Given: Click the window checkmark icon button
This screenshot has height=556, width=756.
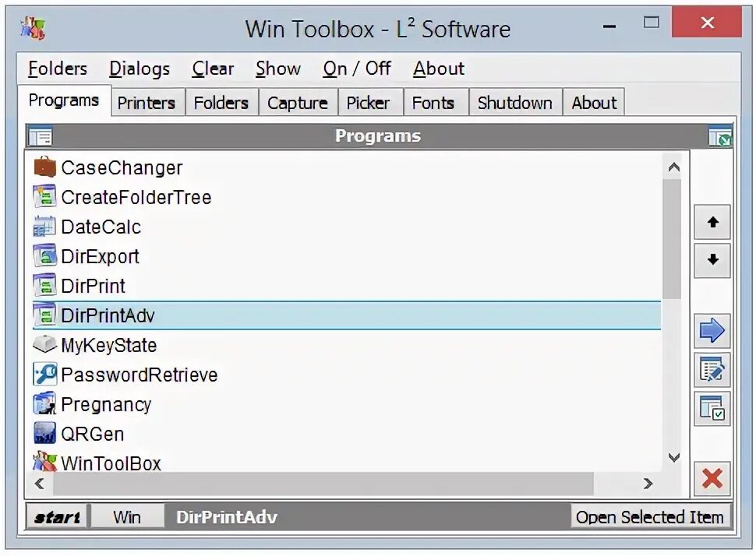Looking at the screenshot, I should click(712, 409).
